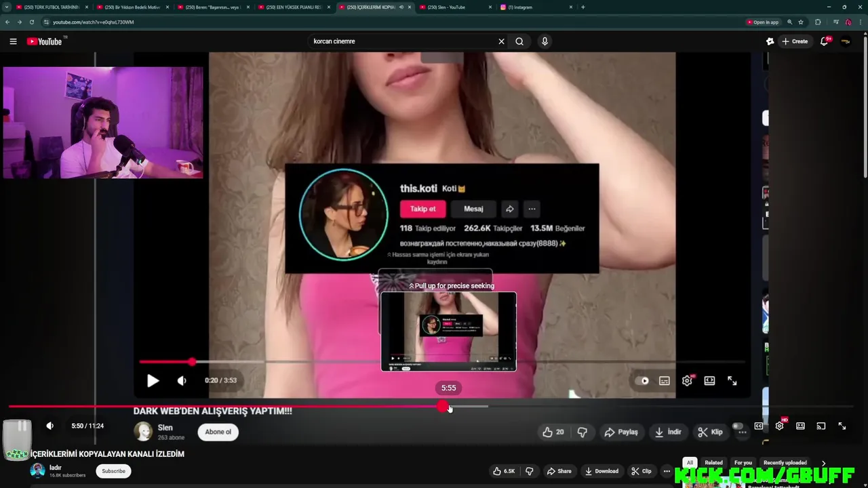Go to the YouTube home logo
868x488 pixels.
(45, 41)
